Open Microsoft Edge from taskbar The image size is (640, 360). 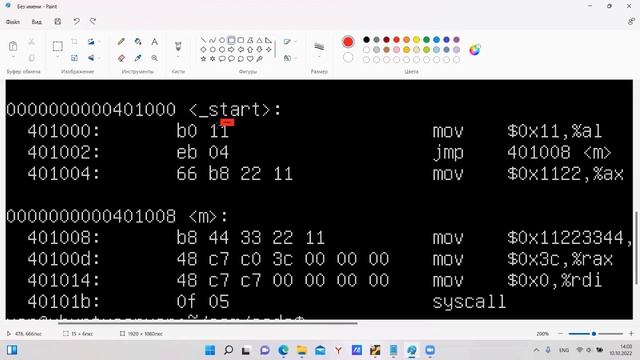coord(283,350)
